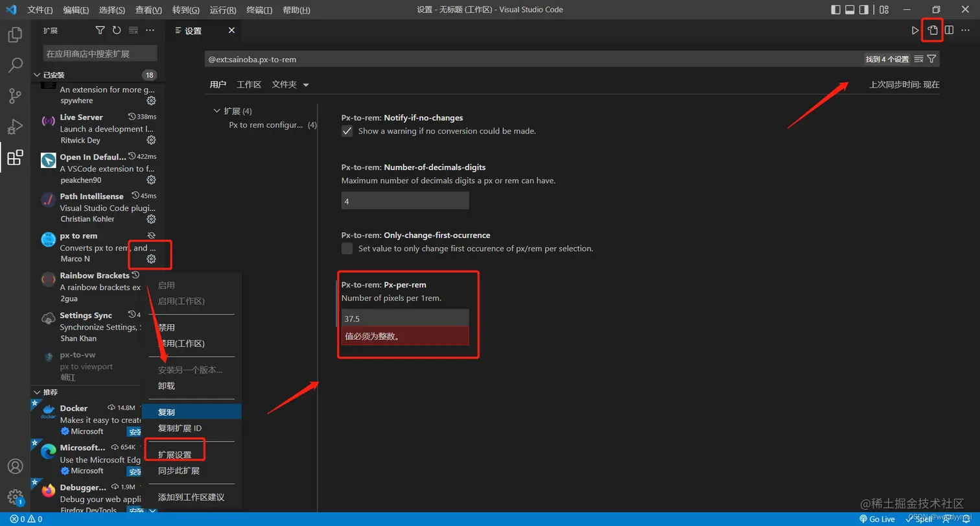The height and width of the screenshot is (526, 980).
Task: Open the 文件(F) menu
Action: [x=40, y=10]
